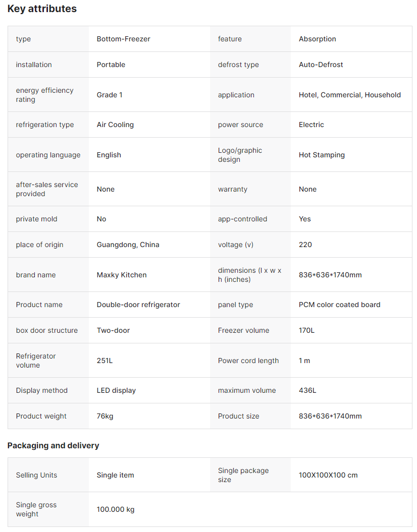Select the Double-door refrigerator product name

[138, 305]
